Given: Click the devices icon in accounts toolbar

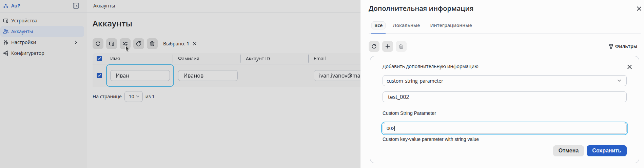Looking at the screenshot, I should pos(112,44).
